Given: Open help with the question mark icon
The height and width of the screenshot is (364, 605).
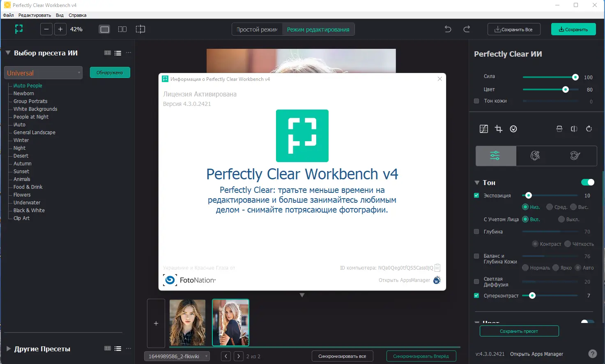Looking at the screenshot, I should [x=592, y=354].
